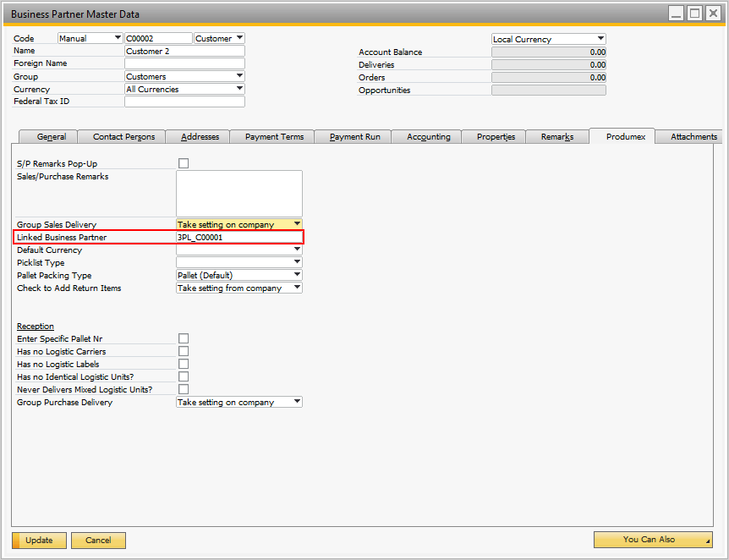This screenshot has width=729, height=560.
Task: Change the Pallet Packing Type selection
Action: 297,275
